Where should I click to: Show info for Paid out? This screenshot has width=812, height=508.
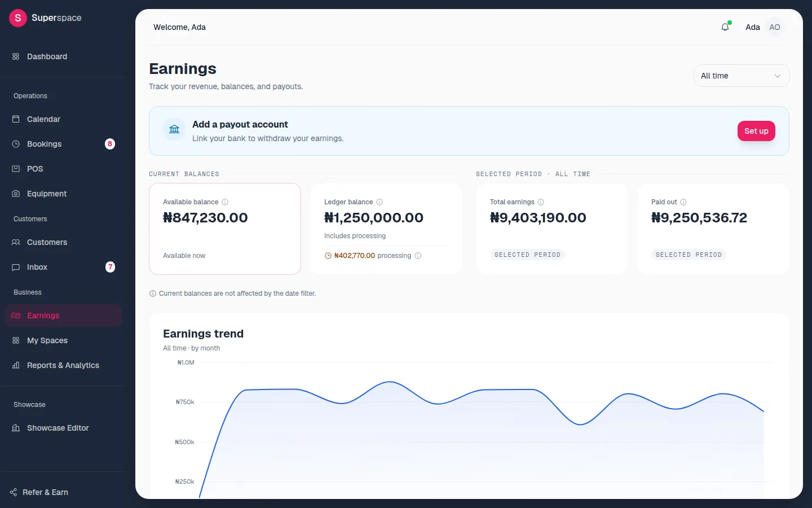coord(683,202)
